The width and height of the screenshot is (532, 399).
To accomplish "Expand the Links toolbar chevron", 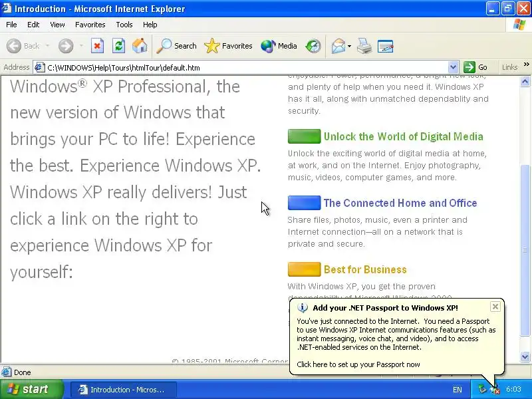I will pos(526,64).
